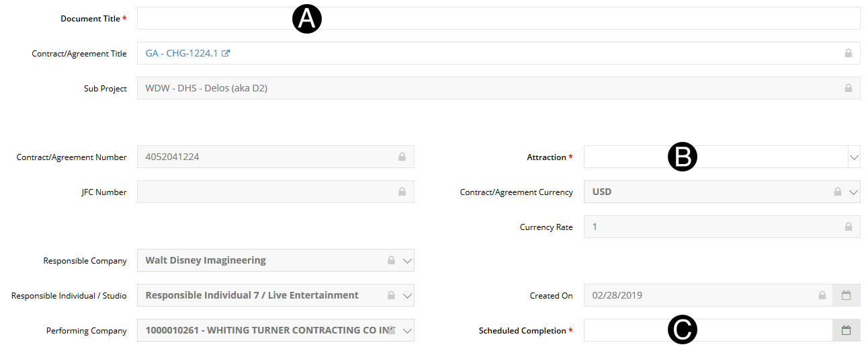This screenshot has height=347, width=868.
Task: Open external link icon beside GA - CHG-1224.1
Action: pyautogui.click(x=226, y=53)
